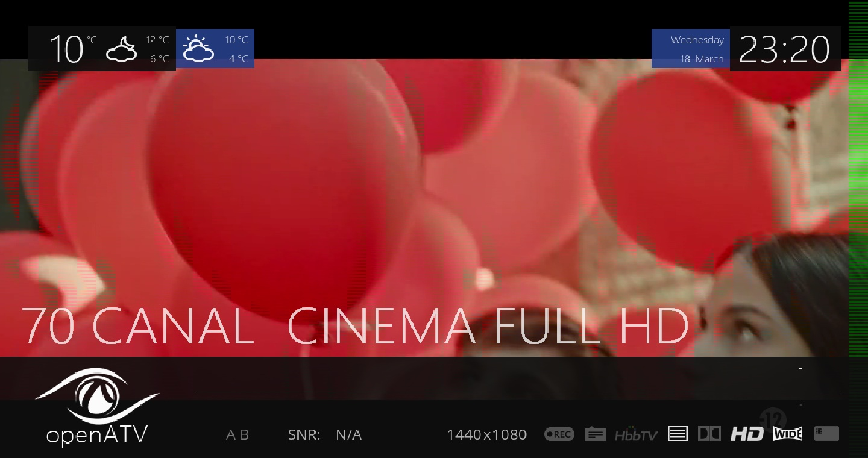Click the WIDE aspect ratio icon
This screenshot has height=458, width=868.
pyautogui.click(x=788, y=434)
